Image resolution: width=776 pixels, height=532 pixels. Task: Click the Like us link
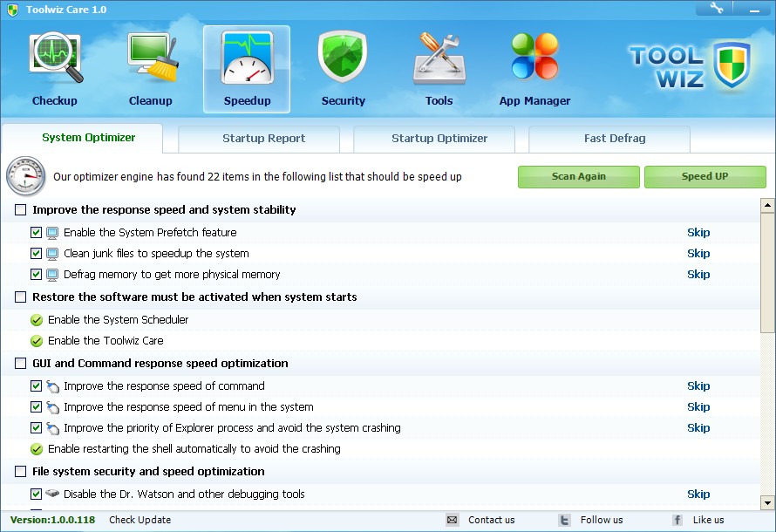click(x=708, y=520)
